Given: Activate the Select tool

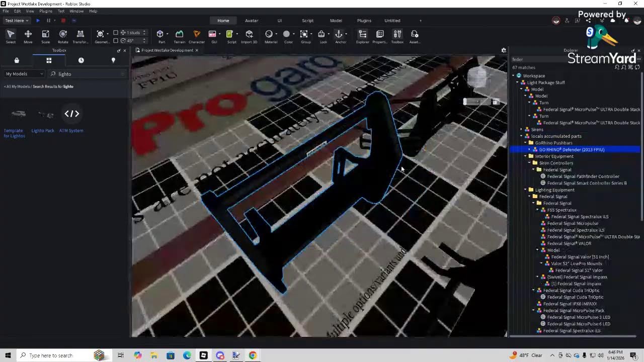Looking at the screenshot, I should (11, 36).
